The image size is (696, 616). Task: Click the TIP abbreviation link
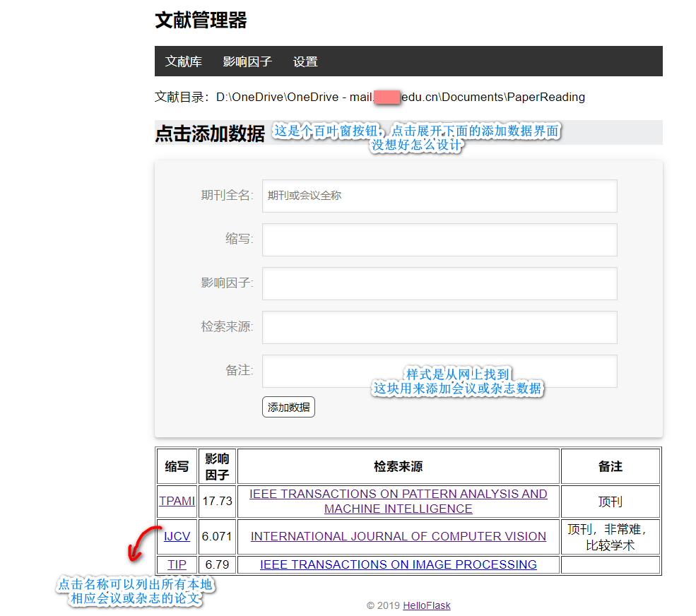click(x=177, y=564)
